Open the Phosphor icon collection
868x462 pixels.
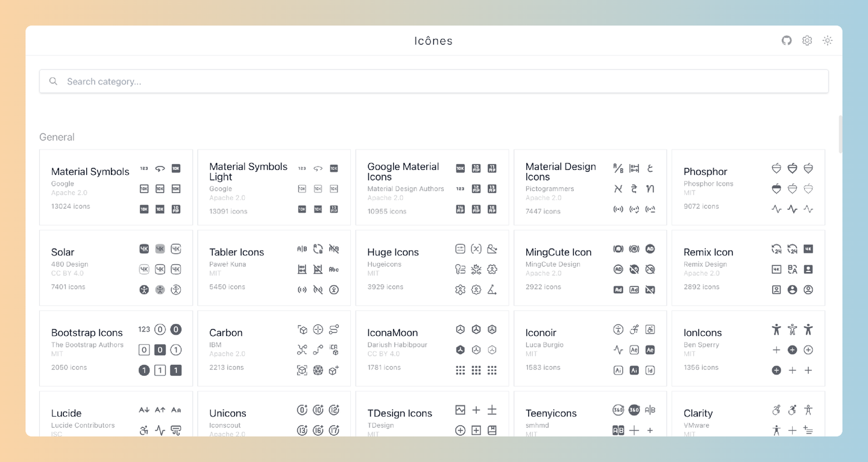click(x=748, y=188)
